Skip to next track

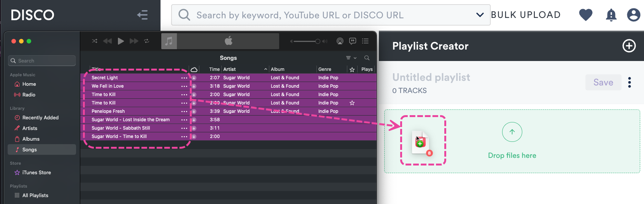click(x=134, y=41)
